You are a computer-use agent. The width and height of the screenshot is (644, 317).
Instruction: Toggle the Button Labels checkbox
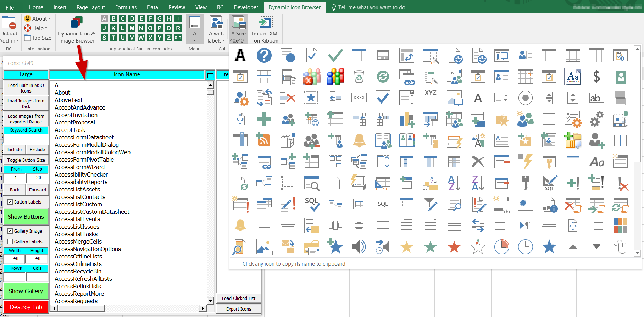tap(10, 202)
